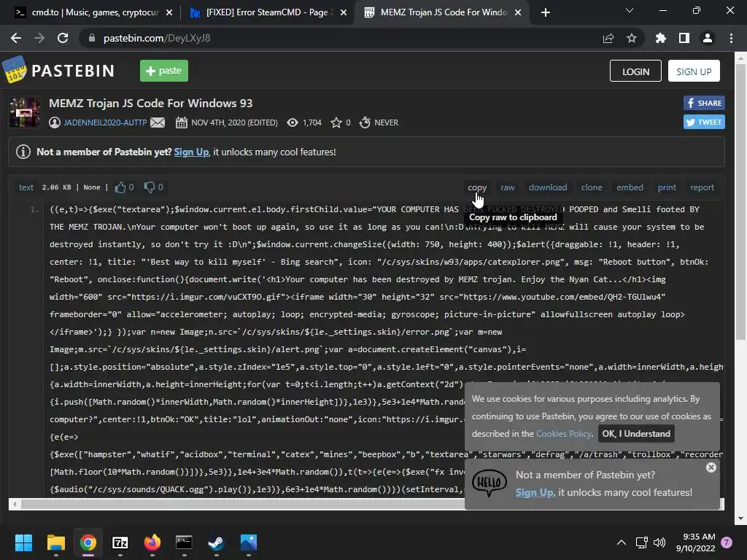The width and height of the screenshot is (747, 560).
Task: Open Chrome profile avatar
Action: [x=708, y=38]
